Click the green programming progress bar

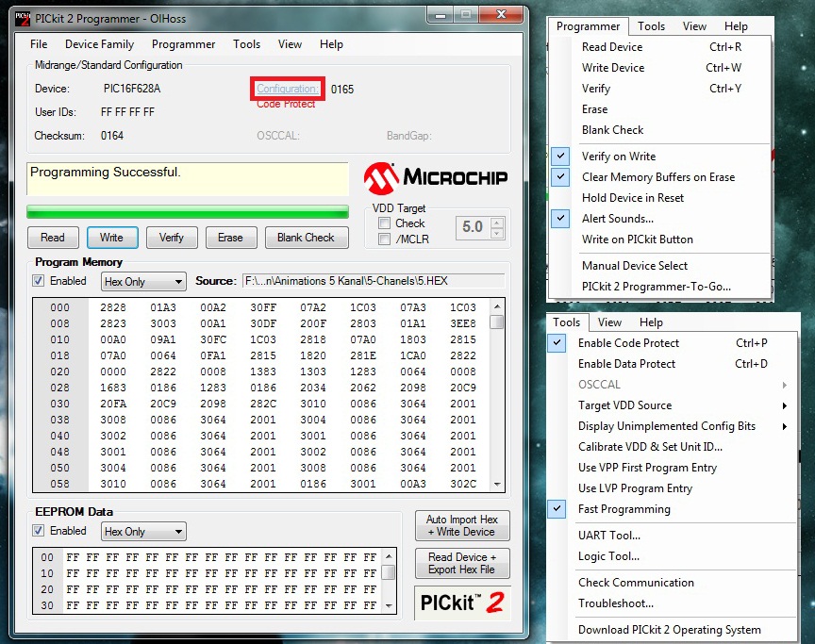[188, 212]
